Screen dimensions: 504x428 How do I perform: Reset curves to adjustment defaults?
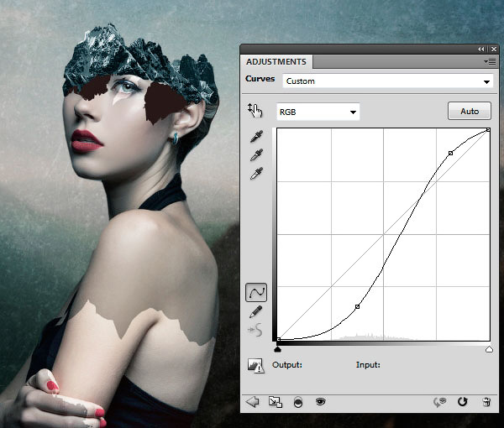(463, 402)
